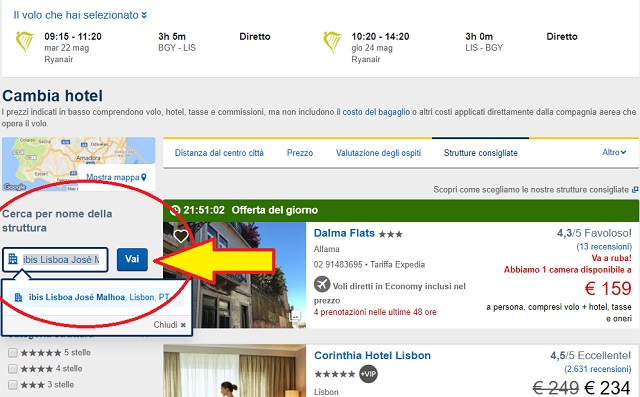The height and width of the screenshot is (397, 640).
Task: Sort by 'Distanza dal centro città'
Action: click(219, 153)
